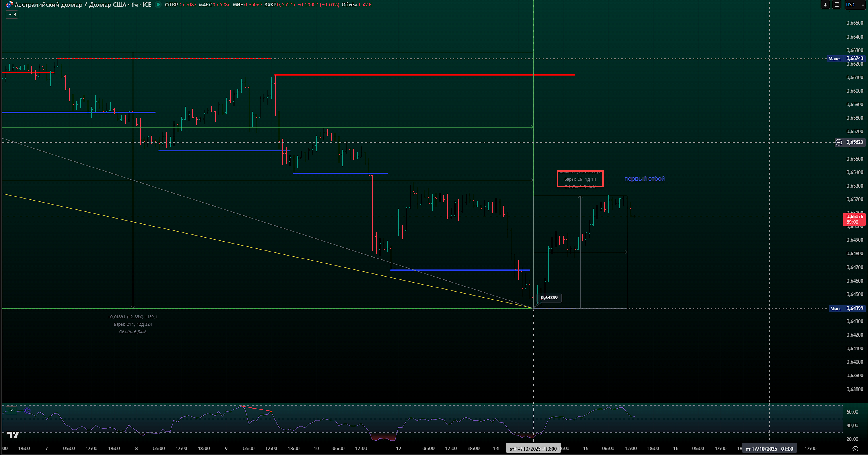Click the downward arrow button near USD

pos(825,5)
